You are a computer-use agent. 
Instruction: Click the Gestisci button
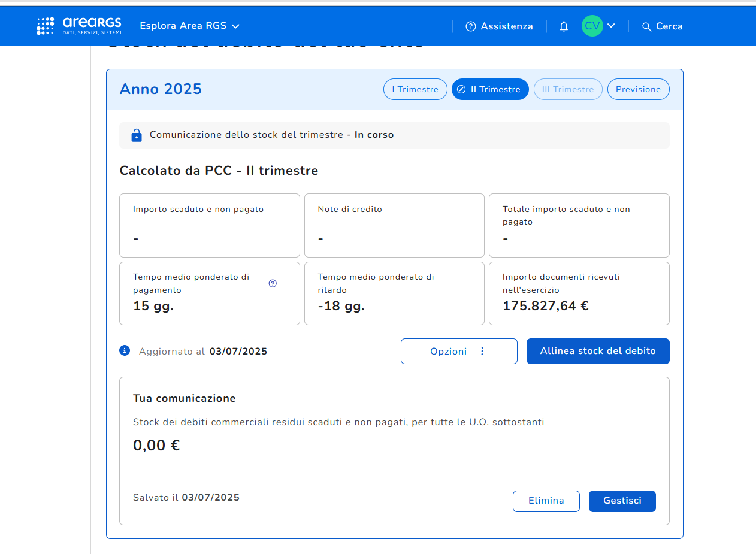622,501
